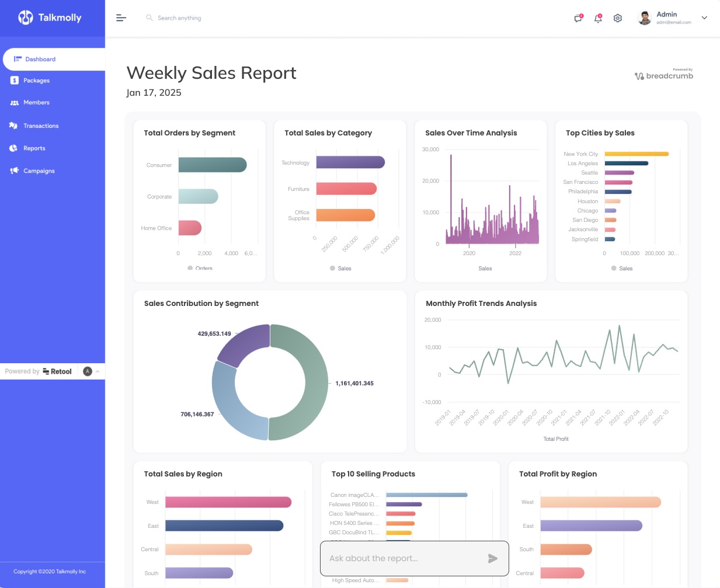Check notifications via the bell icon
This screenshot has width=720, height=588.
pyautogui.click(x=597, y=18)
